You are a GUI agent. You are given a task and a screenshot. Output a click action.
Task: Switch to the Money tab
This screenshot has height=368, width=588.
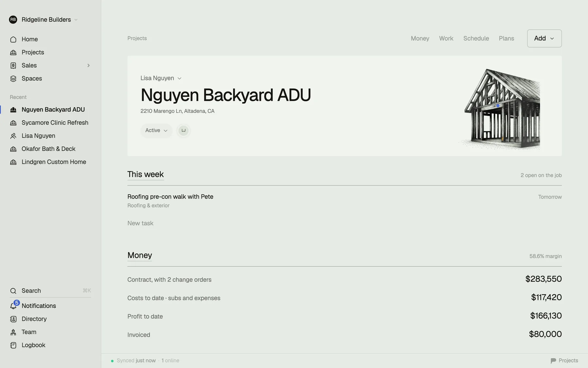420,39
